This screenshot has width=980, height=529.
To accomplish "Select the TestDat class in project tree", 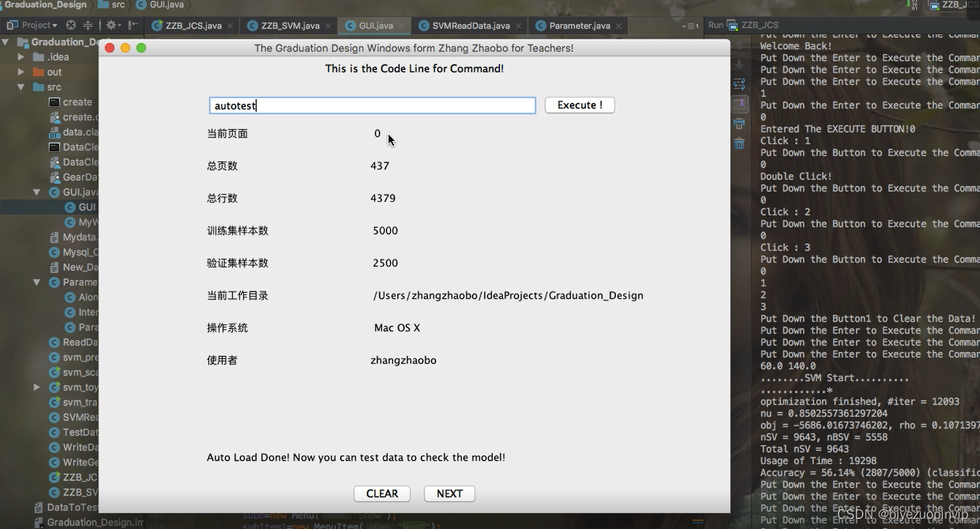I will (74, 432).
